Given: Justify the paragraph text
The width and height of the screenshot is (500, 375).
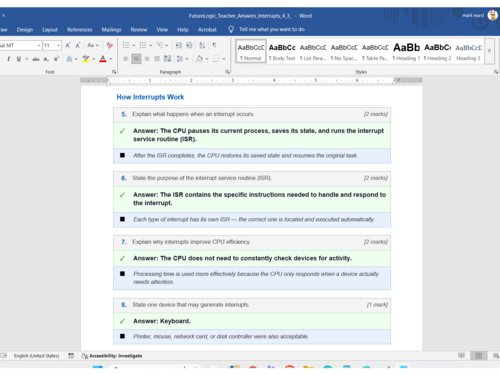Looking at the screenshot, I should point(157,59).
